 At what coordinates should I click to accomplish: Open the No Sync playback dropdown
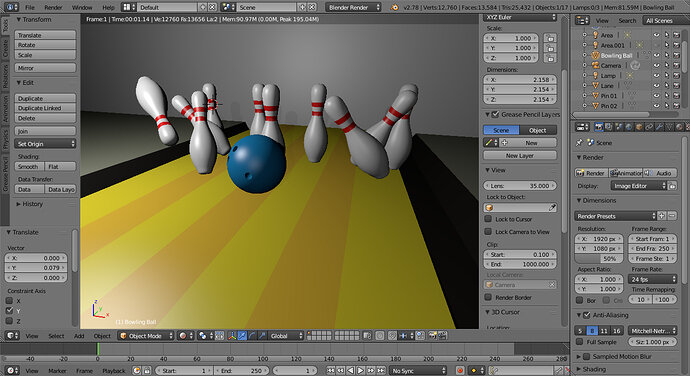418,371
